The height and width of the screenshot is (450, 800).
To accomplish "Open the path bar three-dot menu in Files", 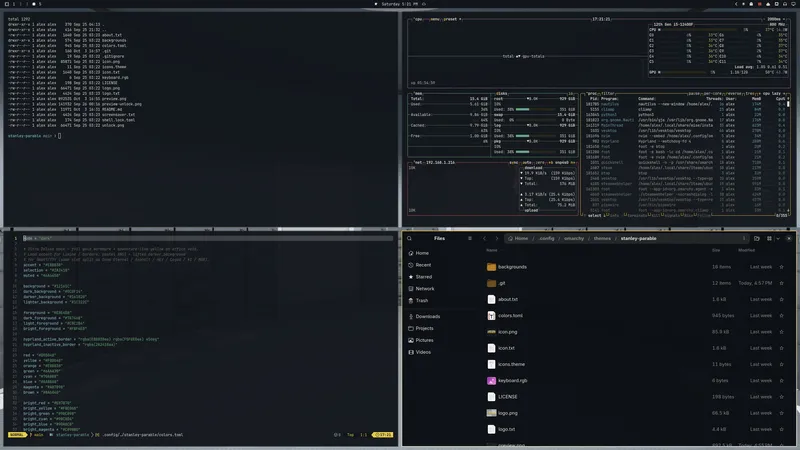I will (744, 238).
